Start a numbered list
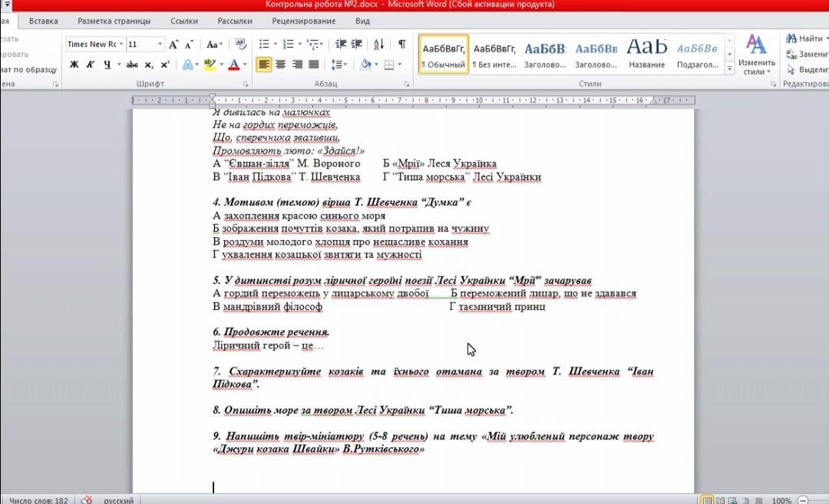Screen dimensions: 829x504 (288, 44)
